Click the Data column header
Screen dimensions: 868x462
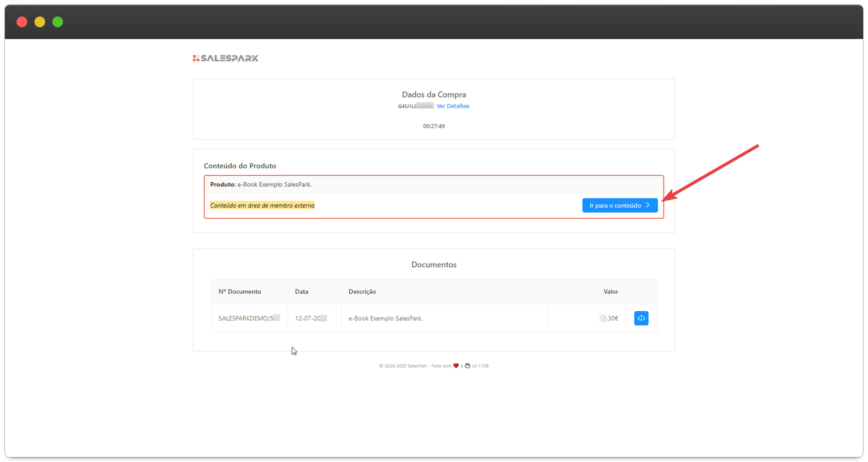(x=302, y=292)
